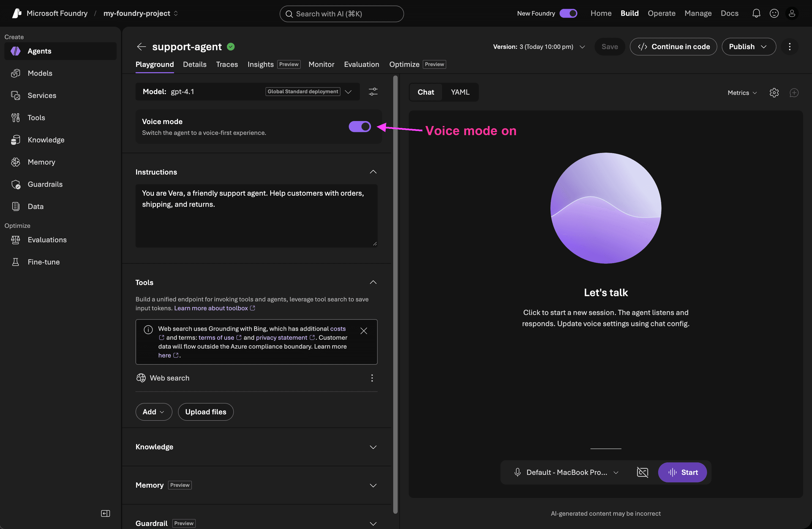Open the Version 3 dropdown
Viewport: 812px width, 529px height.
[539, 47]
